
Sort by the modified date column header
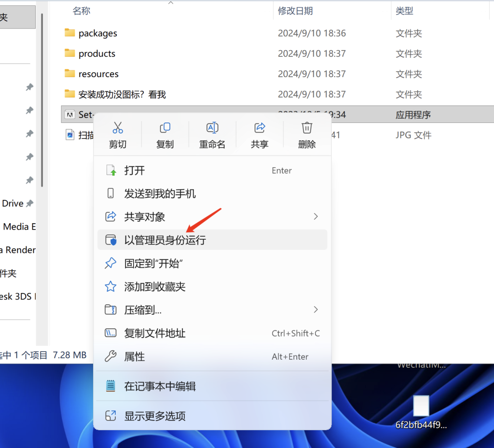coord(295,11)
